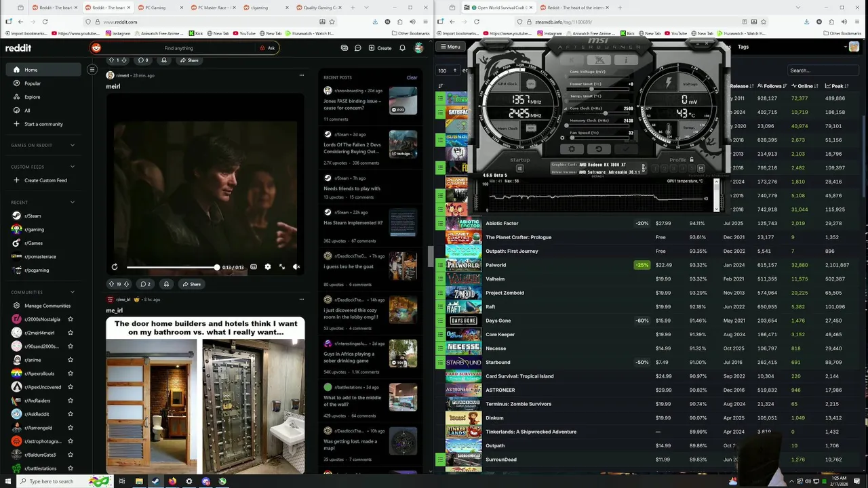Favorite r/ApexUncovered with star
Image resolution: width=868 pixels, height=488 pixels.
(x=71, y=387)
